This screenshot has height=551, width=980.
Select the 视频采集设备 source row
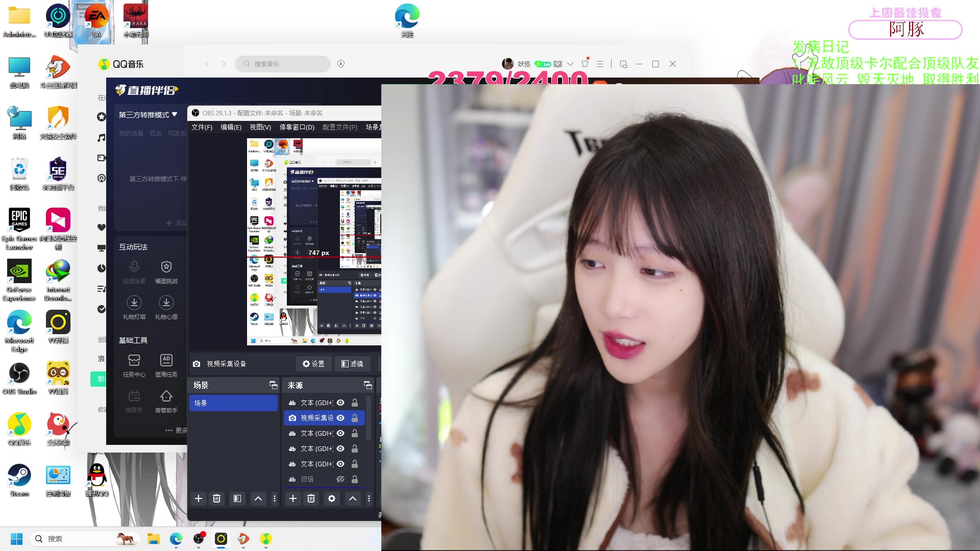324,418
